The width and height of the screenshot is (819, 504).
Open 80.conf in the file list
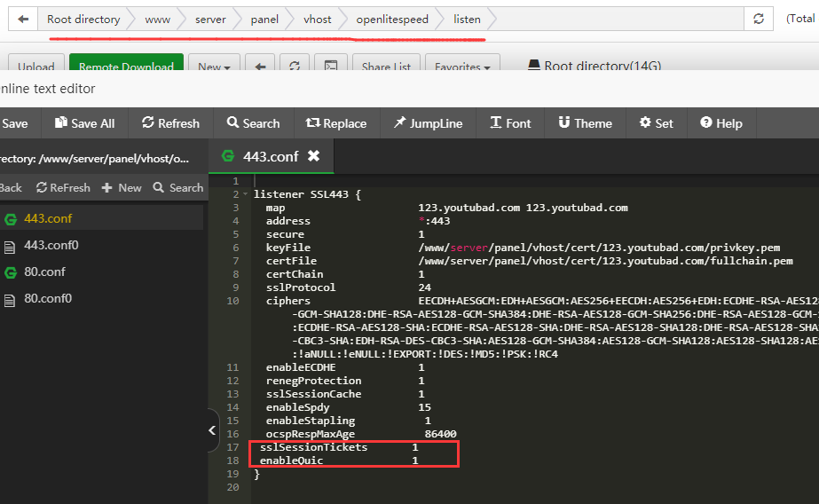44,272
